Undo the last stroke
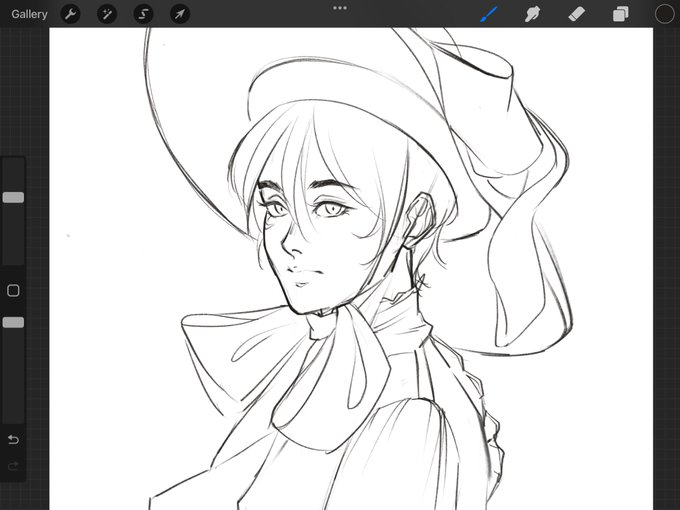 click(13, 440)
